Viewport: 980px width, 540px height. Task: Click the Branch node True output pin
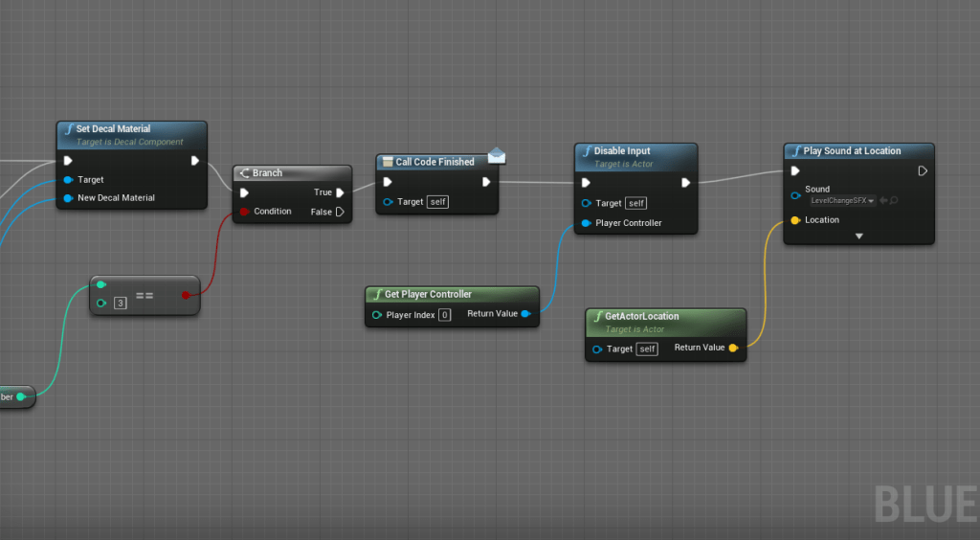click(x=340, y=192)
